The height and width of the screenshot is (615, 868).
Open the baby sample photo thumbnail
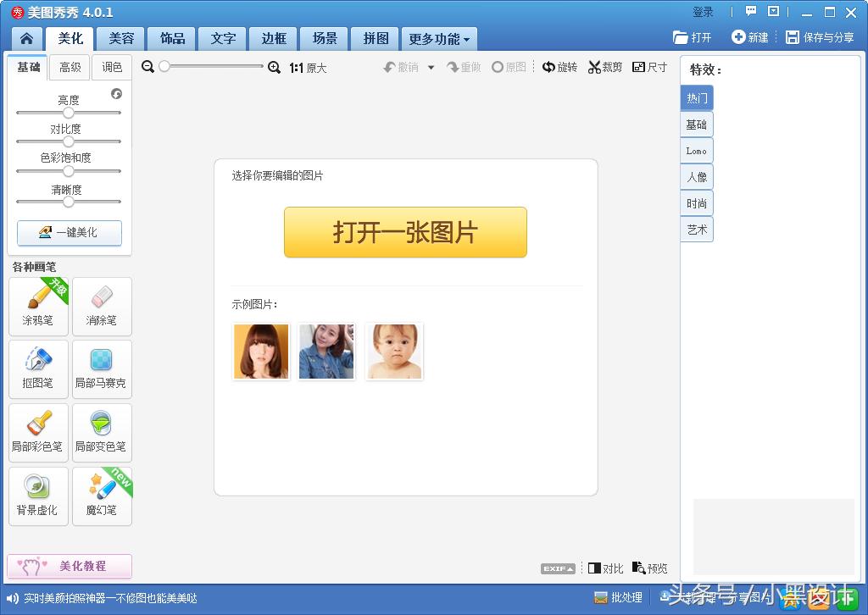[x=393, y=351]
